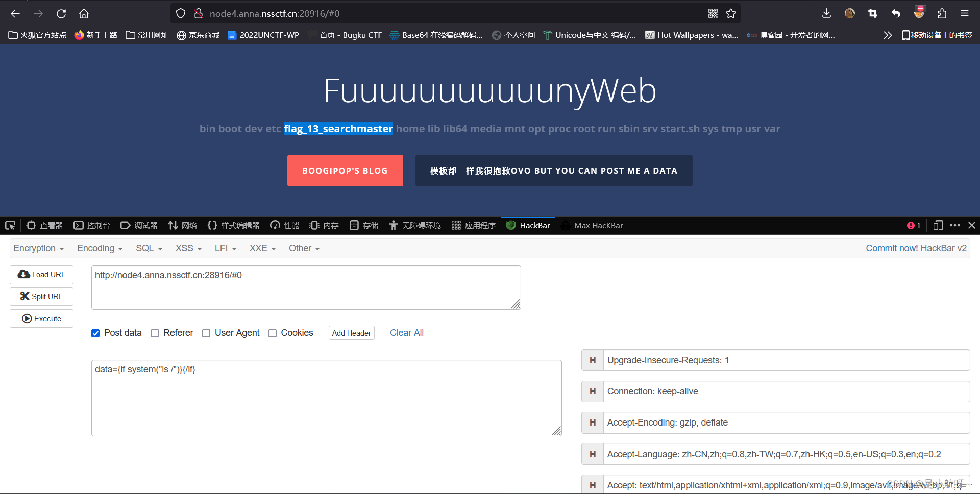This screenshot has width=980, height=494.
Task: Expand the SQL menu in HackBar
Action: click(x=149, y=248)
